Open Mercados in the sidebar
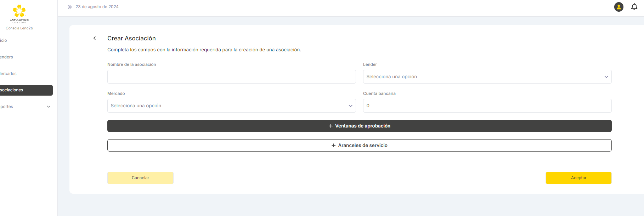Screen dimensions: 644x216 (x=9, y=74)
